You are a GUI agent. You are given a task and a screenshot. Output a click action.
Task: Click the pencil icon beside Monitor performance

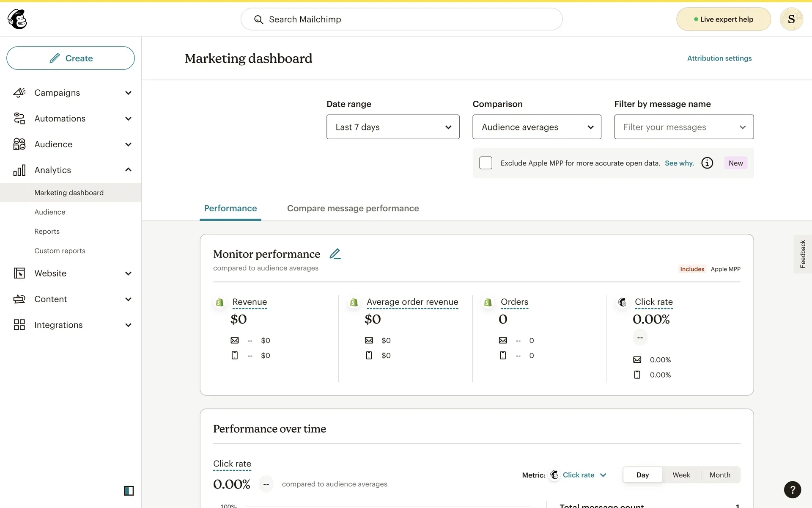tap(335, 254)
